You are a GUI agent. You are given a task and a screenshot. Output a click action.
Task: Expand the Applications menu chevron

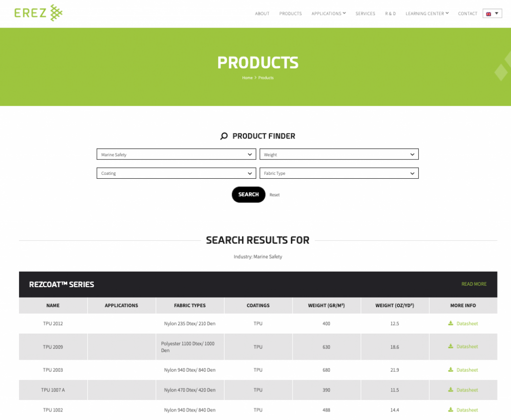(x=344, y=13)
